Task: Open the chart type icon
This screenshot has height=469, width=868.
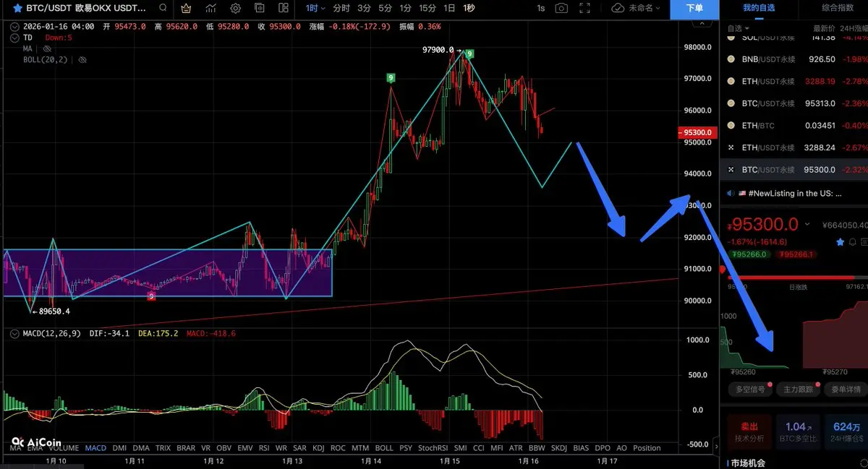Action: [x=211, y=9]
